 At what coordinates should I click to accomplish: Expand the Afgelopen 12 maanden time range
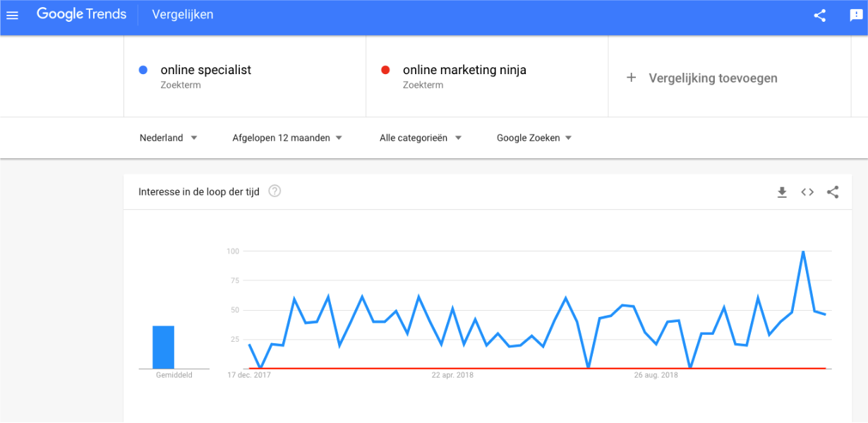tap(287, 138)
